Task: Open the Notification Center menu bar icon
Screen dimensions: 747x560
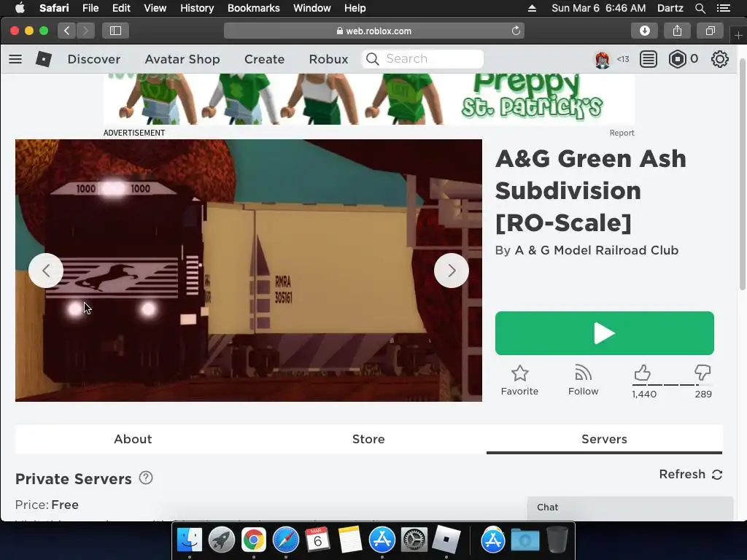Action: (x=723, y=8)
